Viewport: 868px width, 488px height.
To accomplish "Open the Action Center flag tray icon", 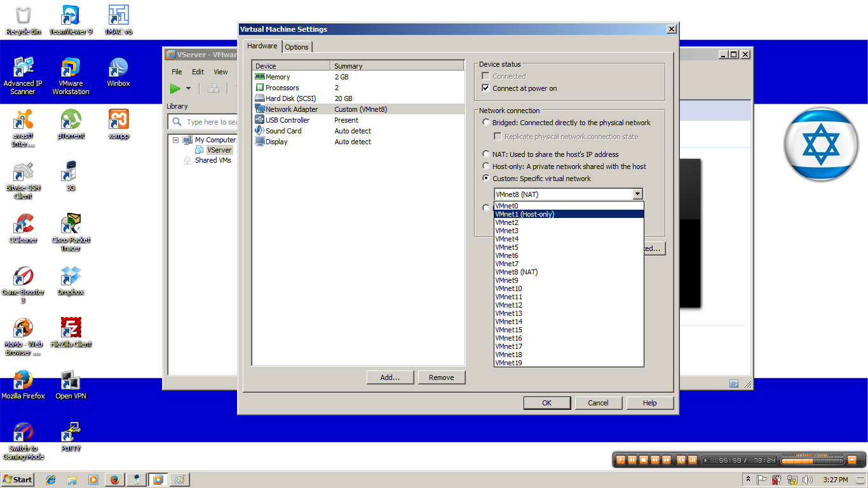I will click(x=762, y=480).
